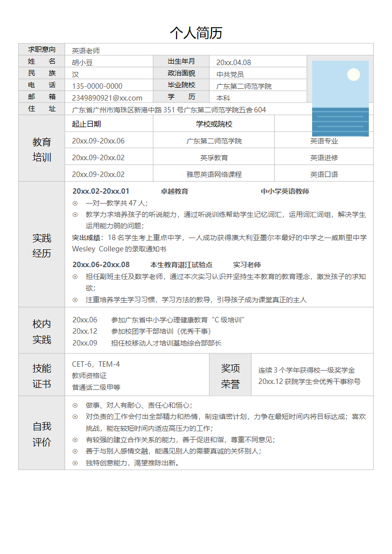Select birth date 20xx.04.08
Screen dimensions: 392x554
[234, 63]
